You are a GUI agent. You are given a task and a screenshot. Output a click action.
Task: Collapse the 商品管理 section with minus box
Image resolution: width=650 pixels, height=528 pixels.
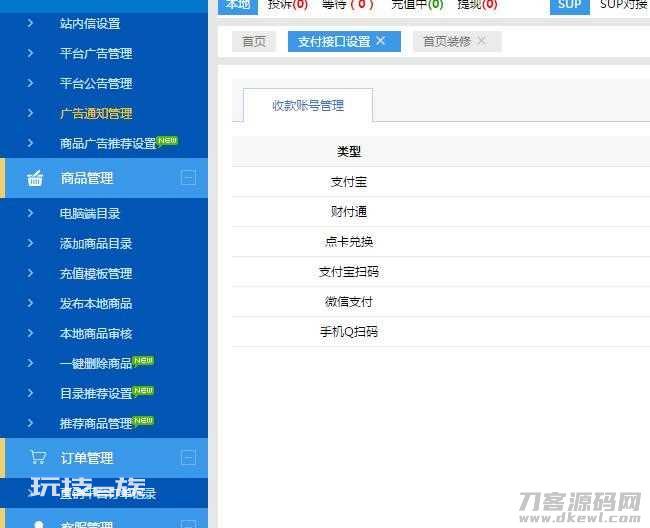[189, 178]
